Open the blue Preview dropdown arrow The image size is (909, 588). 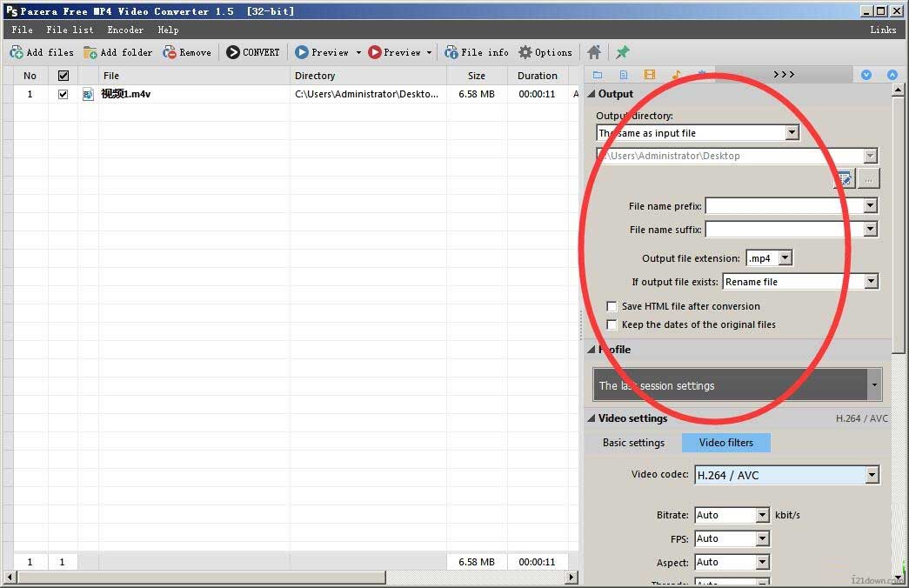click(x=358, y=53)
